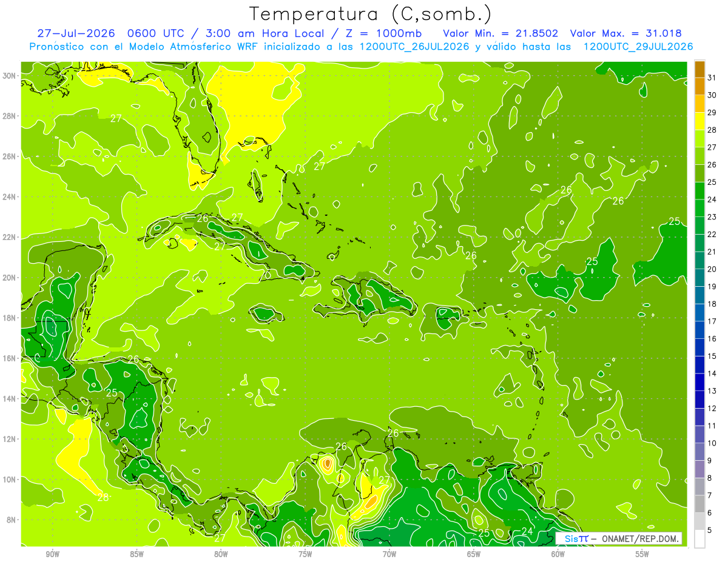
Task: Click the "24" contour label on the map
Action: point(527,531)
